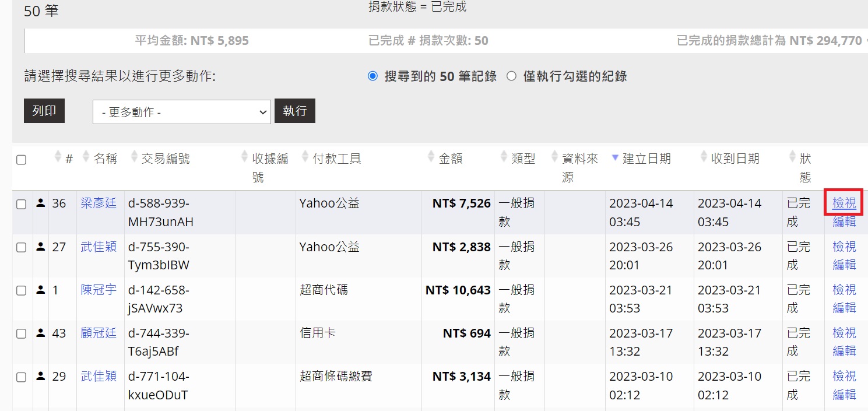868x411 pixels.
Task: Open the 更多動作 dropdown
Action: 181,111
